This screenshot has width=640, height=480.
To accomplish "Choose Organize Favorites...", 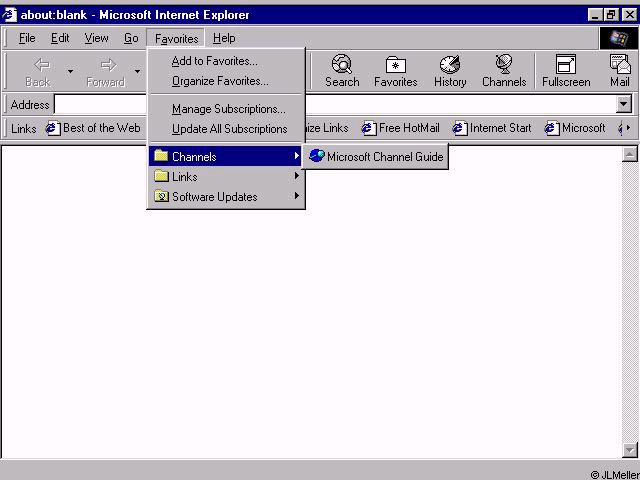I will click(226, 81).
